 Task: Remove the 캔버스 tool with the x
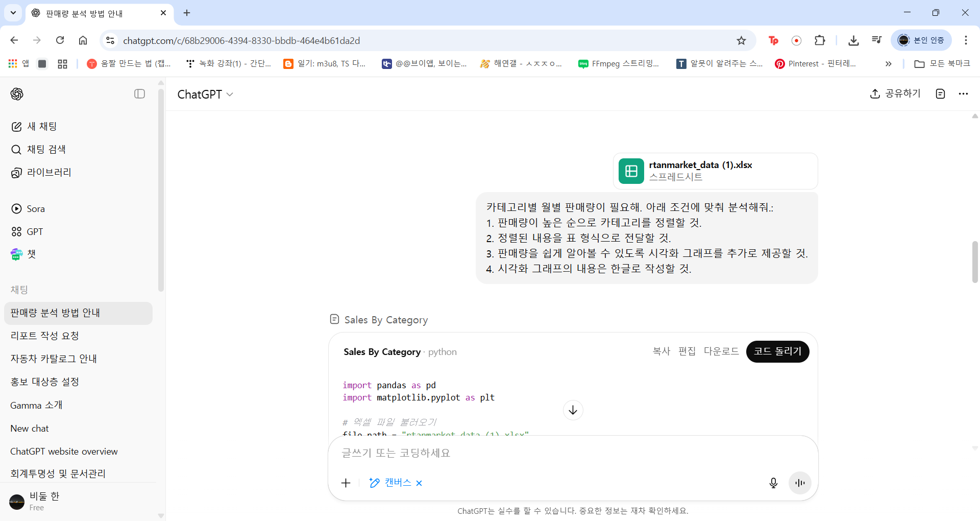coord(419,483)
